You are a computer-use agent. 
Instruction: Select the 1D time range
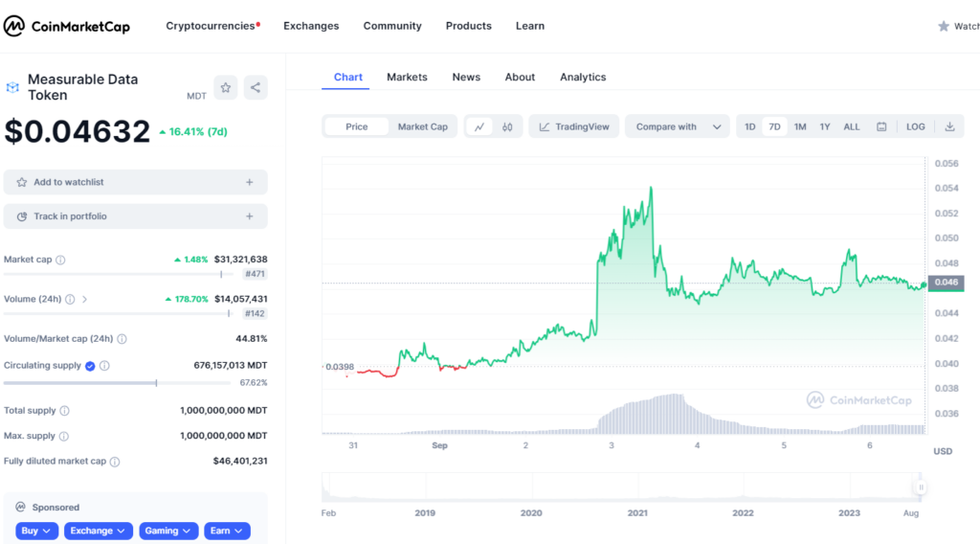click(750, 126)
